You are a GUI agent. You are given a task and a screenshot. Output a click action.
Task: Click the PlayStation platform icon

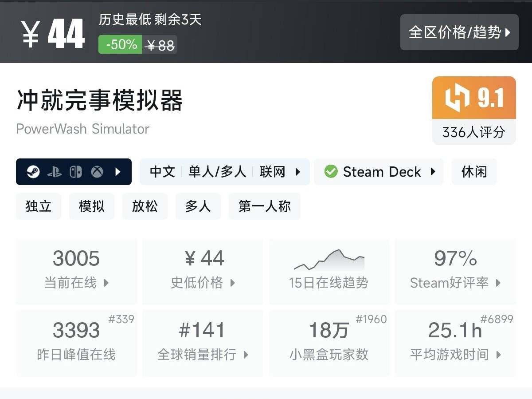point(55,172)
